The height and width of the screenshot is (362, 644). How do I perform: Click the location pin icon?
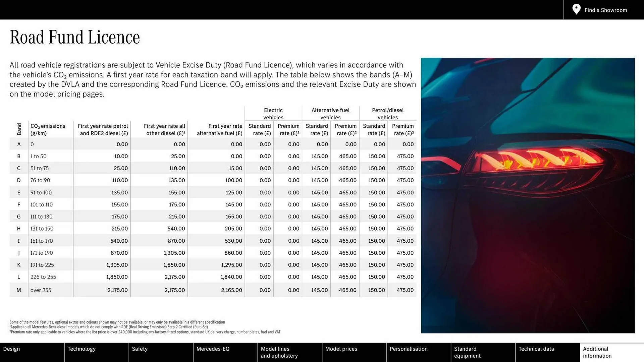pos(576,9)
